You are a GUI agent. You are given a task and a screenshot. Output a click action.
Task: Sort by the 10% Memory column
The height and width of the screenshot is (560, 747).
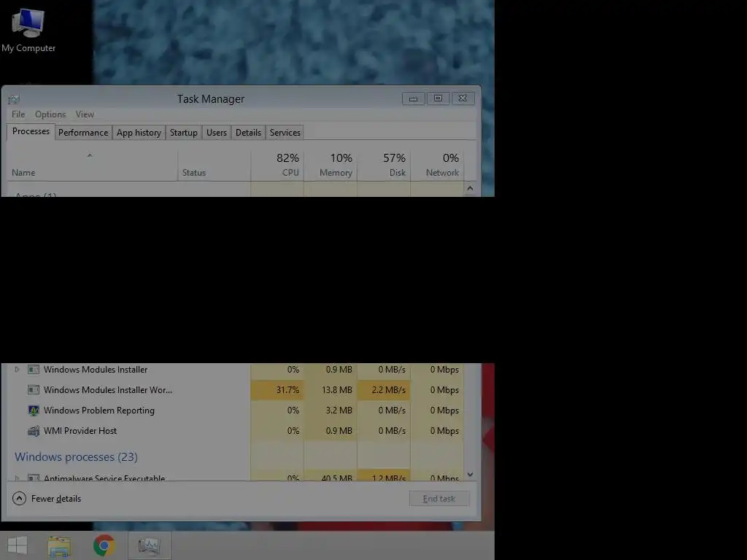tap(330, 166)
